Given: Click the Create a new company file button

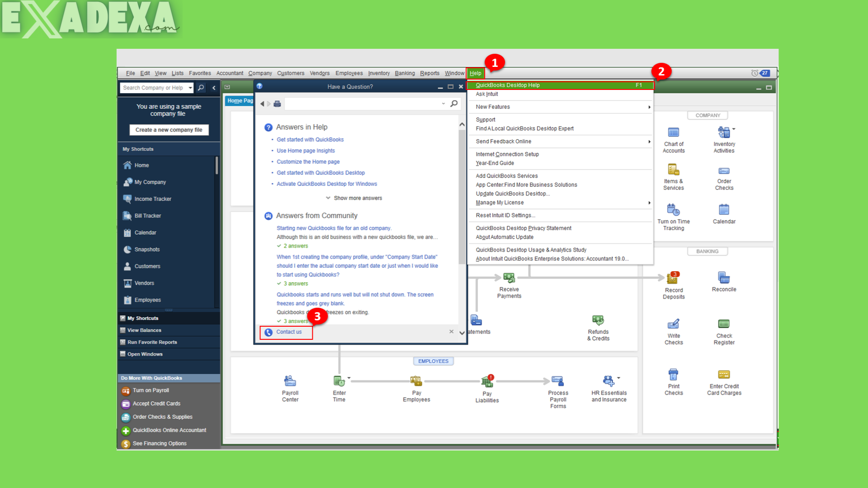Looking at the screenshot, I should [169, 130].
